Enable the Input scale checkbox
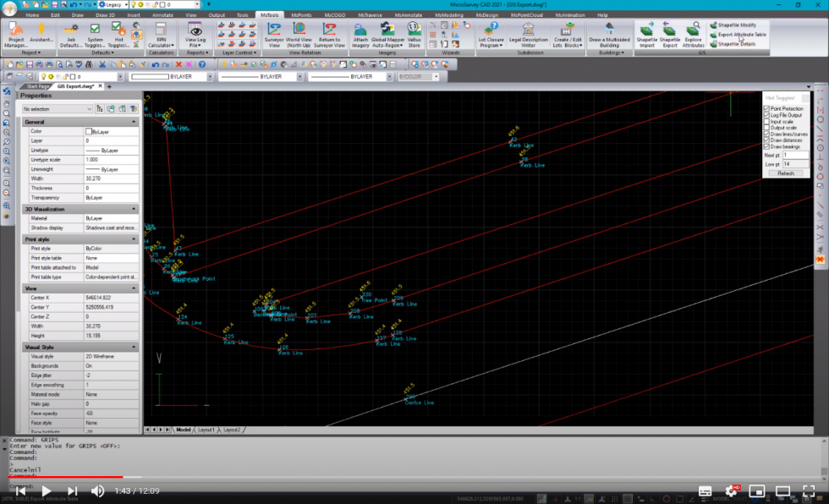The width and height of the screenshot is (829, 504). 766,120
